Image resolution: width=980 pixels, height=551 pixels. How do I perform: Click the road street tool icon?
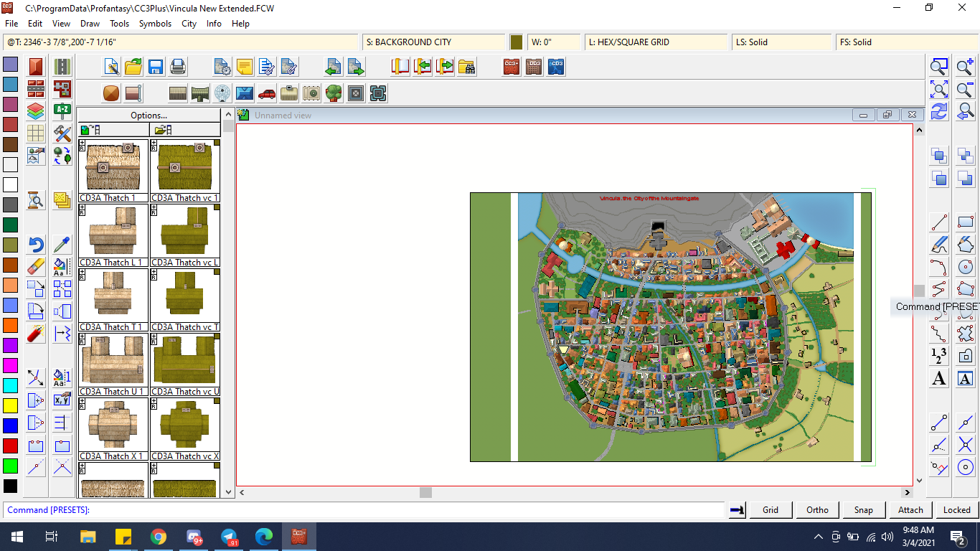[62, 67]
